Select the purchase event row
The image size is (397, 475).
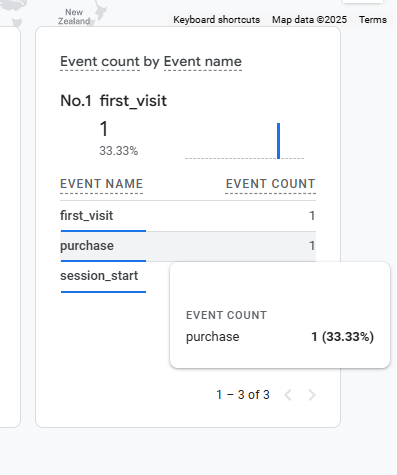(188, 246)
